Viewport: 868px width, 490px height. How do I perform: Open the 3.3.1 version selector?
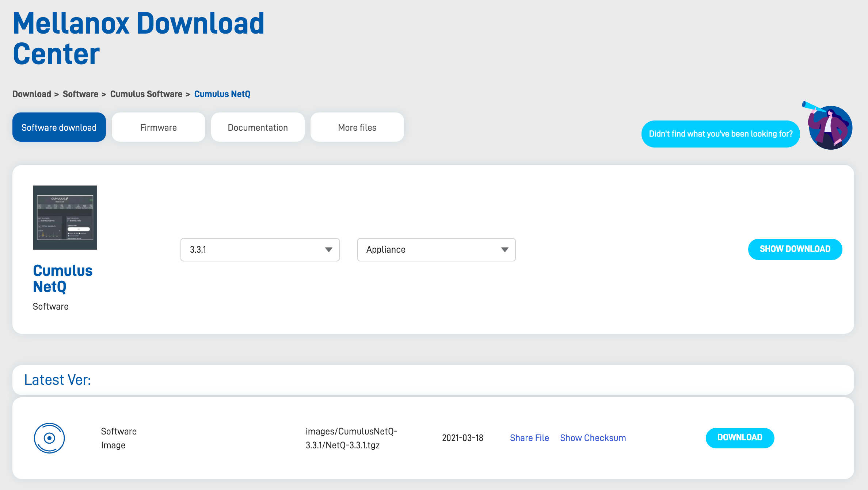pyautogui.click(x=260, y=250)
